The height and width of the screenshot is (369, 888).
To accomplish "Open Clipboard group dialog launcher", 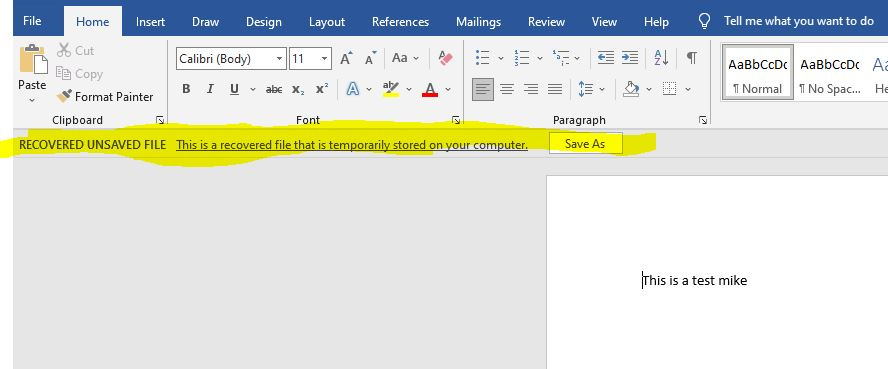I will click(160, 120).
